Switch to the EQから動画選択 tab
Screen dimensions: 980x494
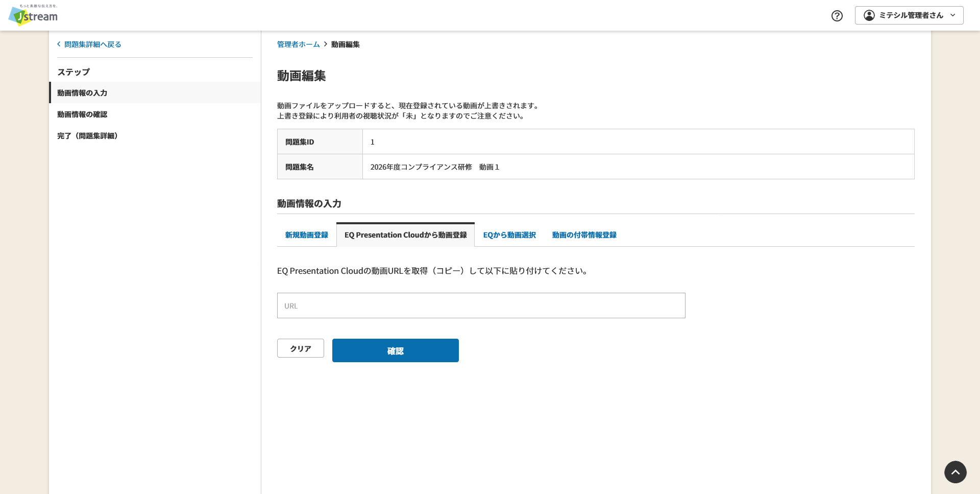[509, 235]
